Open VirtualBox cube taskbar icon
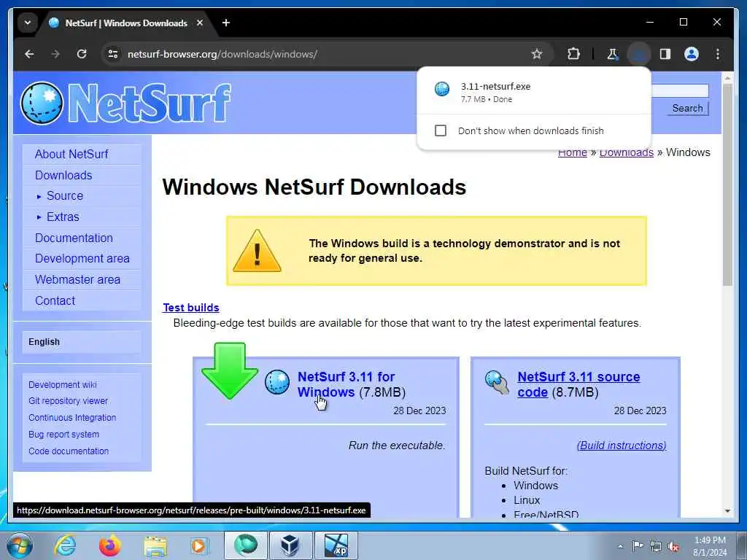The image size is (747, 560). (x=290, y=545)
